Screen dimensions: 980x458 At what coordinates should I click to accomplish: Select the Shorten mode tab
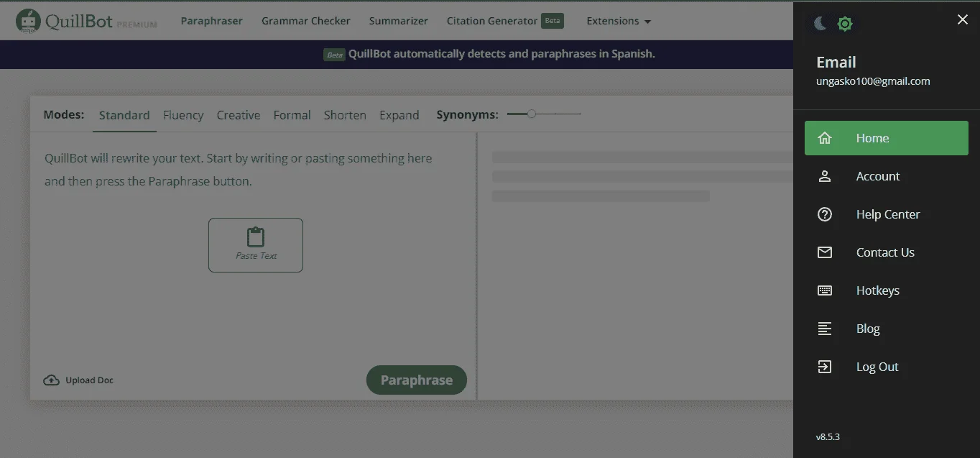pyautogui.click(x=345, y=115)
